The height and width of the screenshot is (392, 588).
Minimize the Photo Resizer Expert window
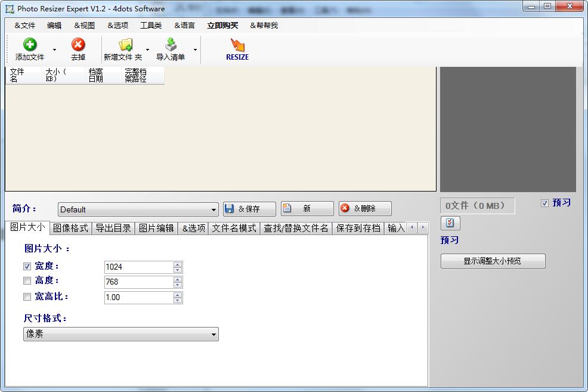(x=531, y=6)
